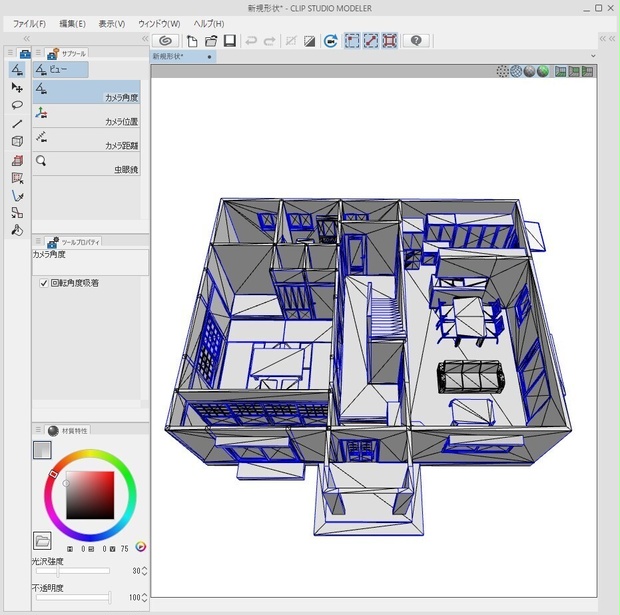
Task: Select the cube primitive tool
Action: coord(17,141)
